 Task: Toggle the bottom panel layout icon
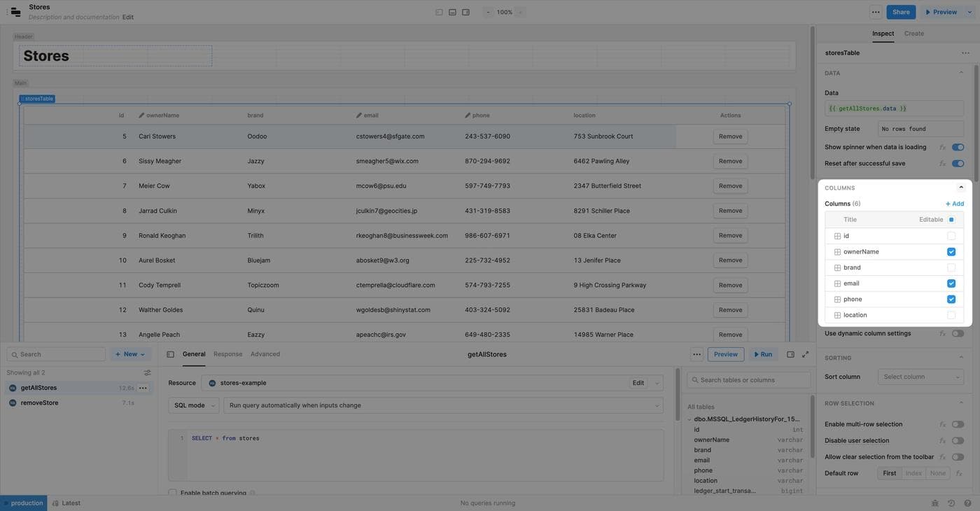tap(452, 12)
